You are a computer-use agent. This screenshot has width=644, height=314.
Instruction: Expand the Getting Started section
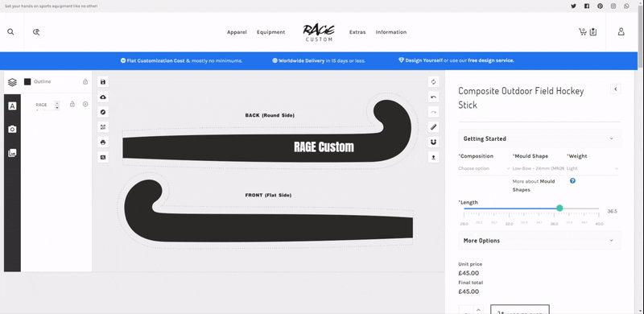click(539, 139)
